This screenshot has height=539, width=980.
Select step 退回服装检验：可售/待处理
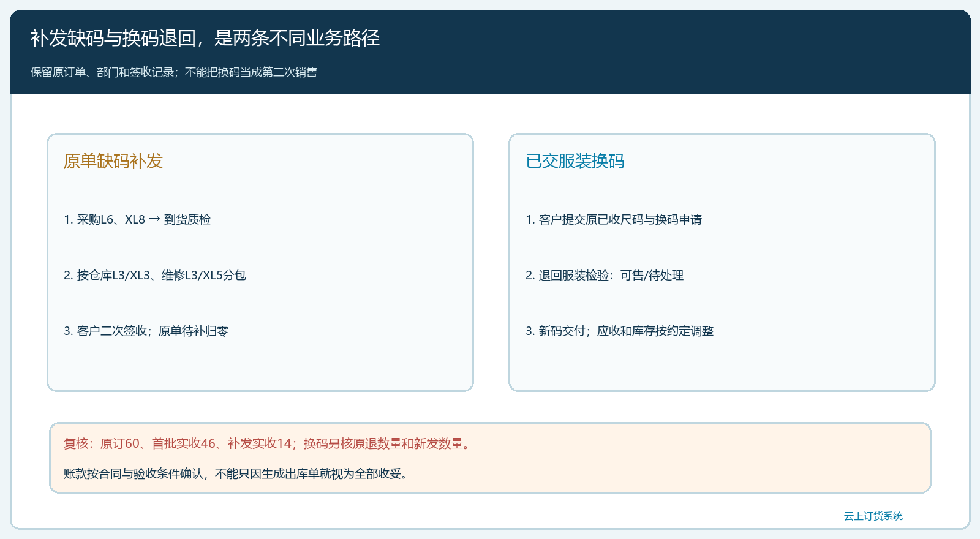(605, 275)
